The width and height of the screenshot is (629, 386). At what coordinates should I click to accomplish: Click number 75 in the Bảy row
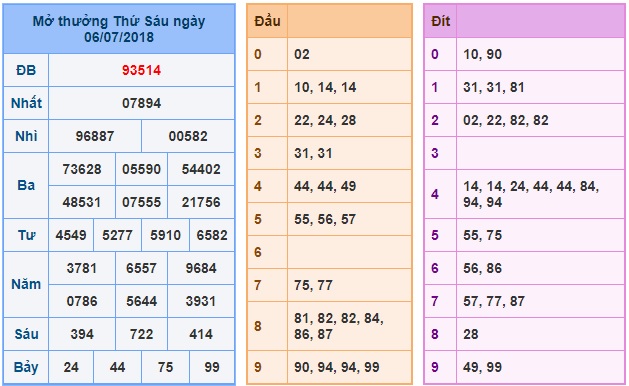(165, 367)
